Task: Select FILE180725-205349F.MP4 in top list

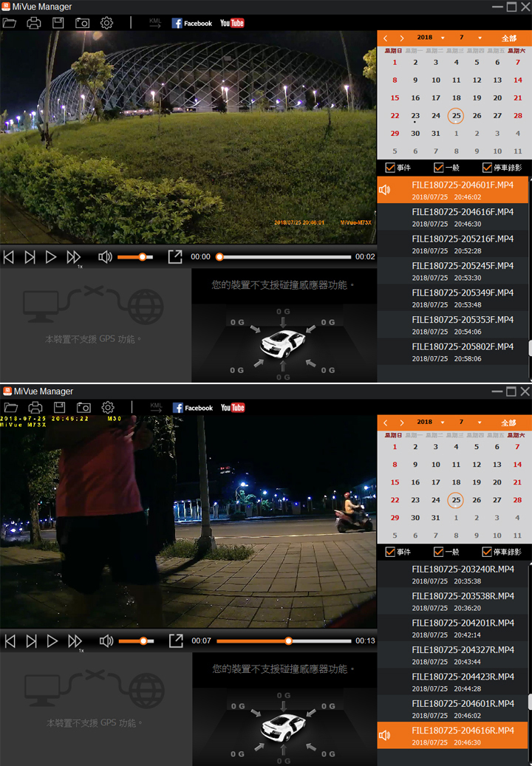Action: 452,298
